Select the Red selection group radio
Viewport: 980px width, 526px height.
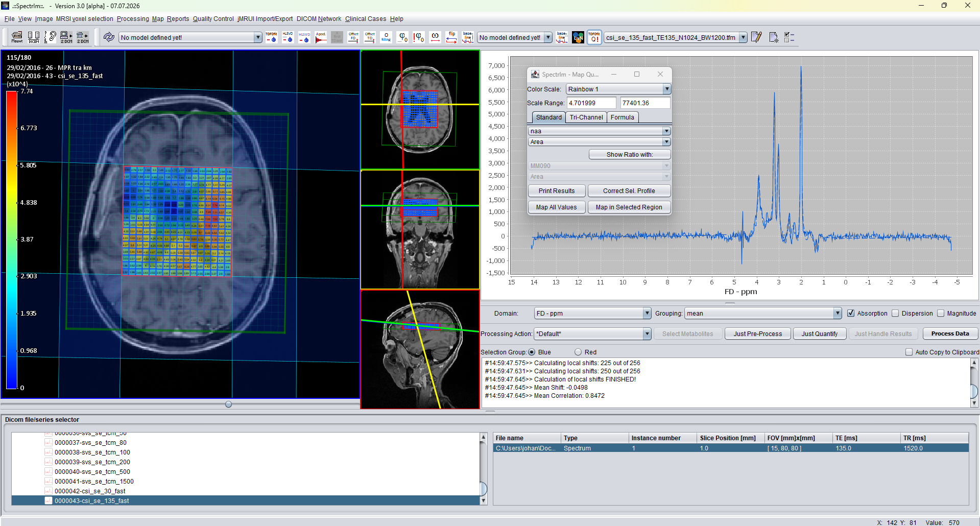tap(578, 352)
